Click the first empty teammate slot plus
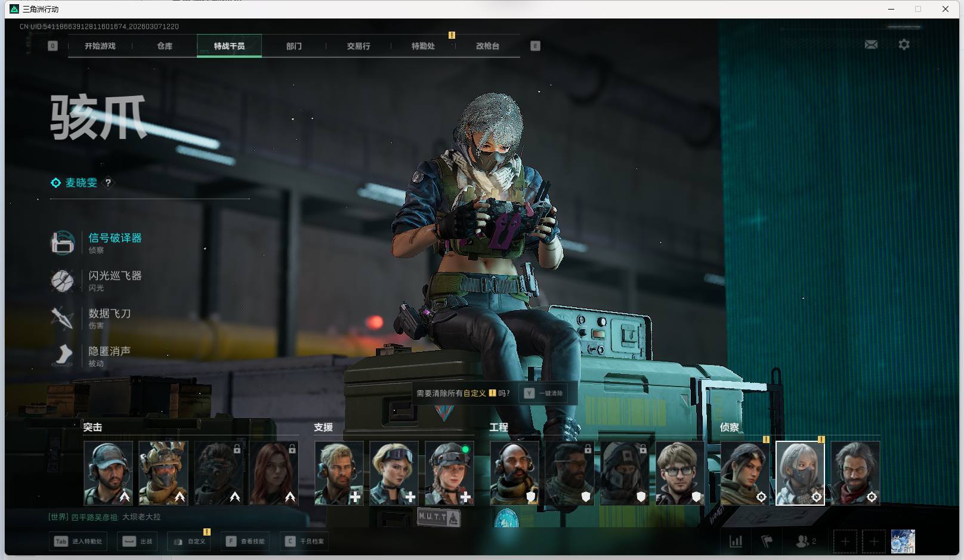Screen dimensions: 964x560 point(845,542)
